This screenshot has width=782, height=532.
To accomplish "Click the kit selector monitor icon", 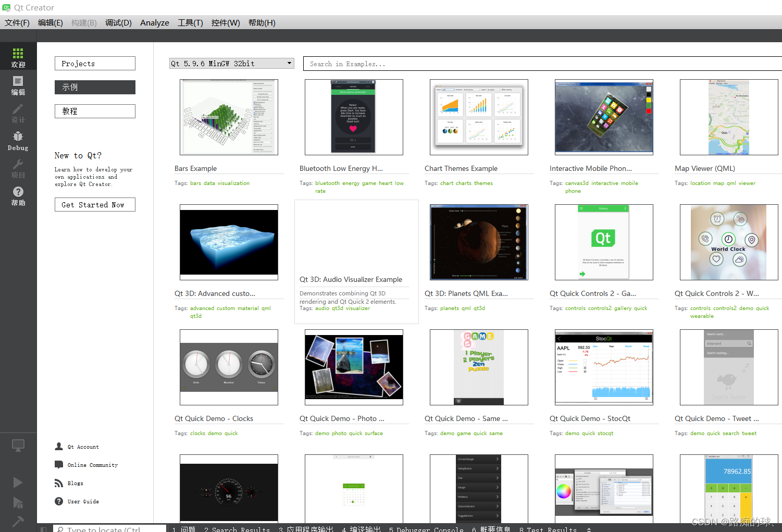I will [x=18, y=446].
